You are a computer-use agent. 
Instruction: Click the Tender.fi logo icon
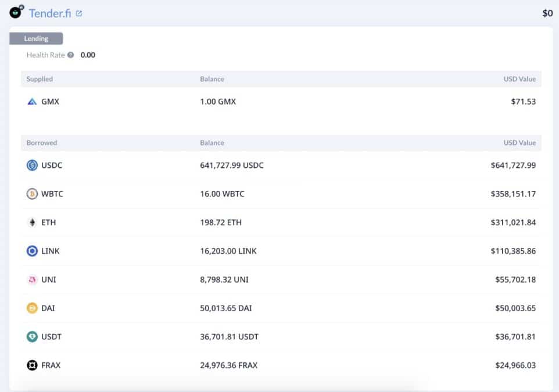coord(16,12)
